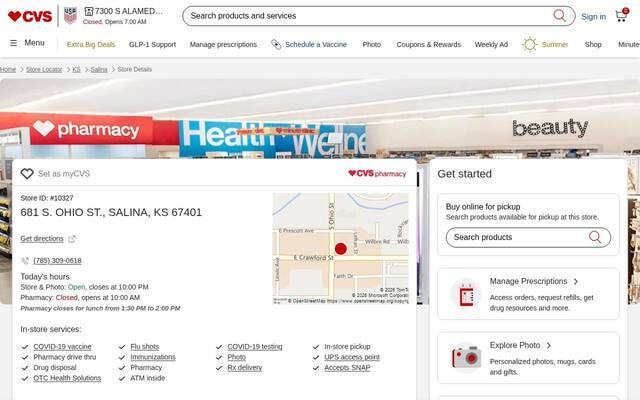Click the store address 681 S. OHIO ST.
The width and height of the screenshot is (640, 400).
click(x=111, y=212)
